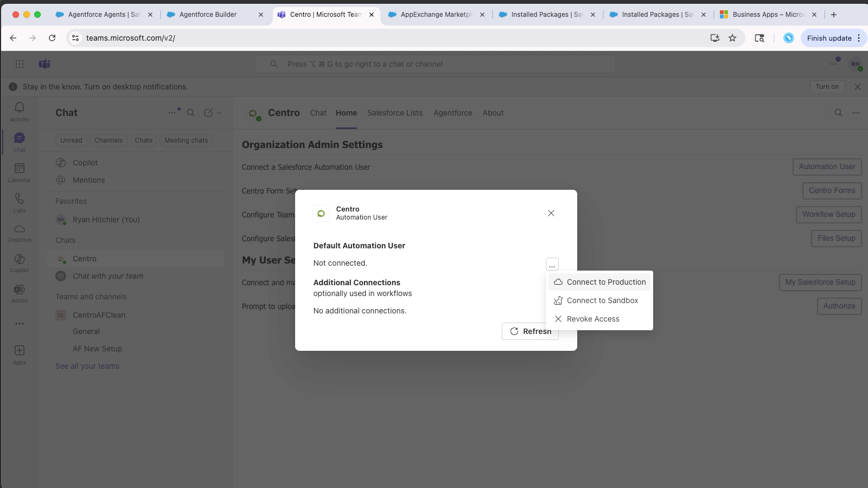Open Calls in Teams sidebar
The height and width of the screenshot is (488, 868).
pyautogui.click(x=20, y=203)
